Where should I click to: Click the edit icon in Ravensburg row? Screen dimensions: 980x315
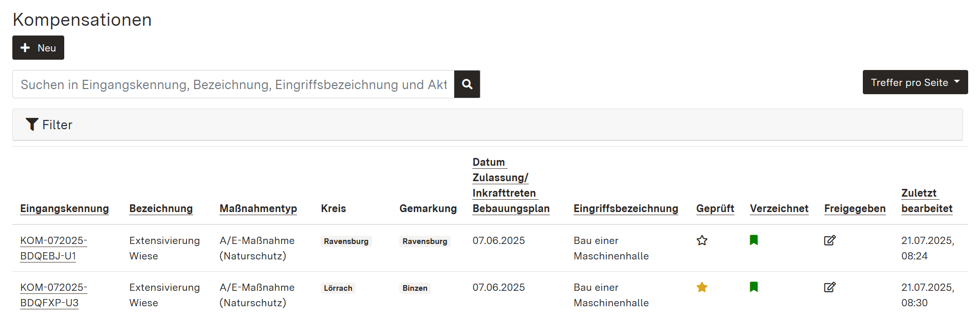coord(829,240)
